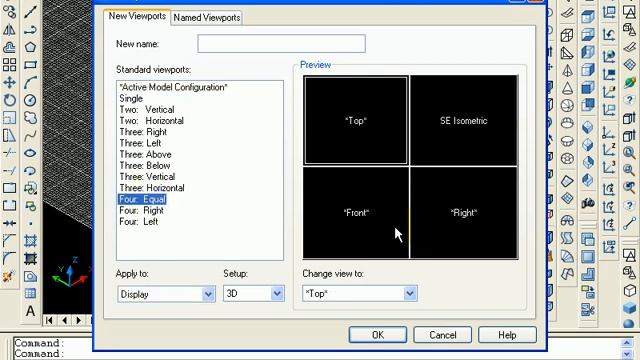Click OK in the Viewports dialog
640x360 pixels.
378,335
